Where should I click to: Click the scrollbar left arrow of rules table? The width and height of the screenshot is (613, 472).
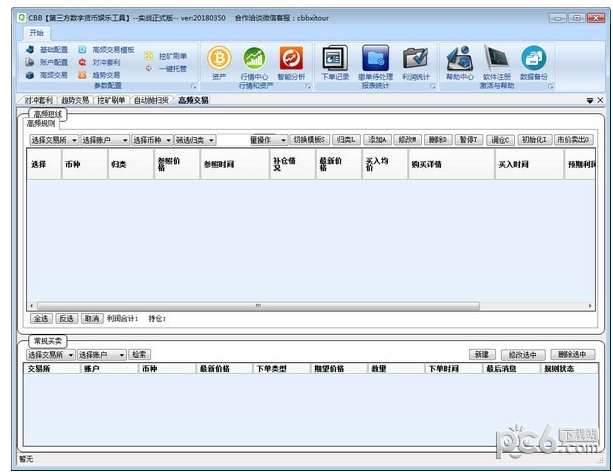pyautogui.click(x=32, y=306)
